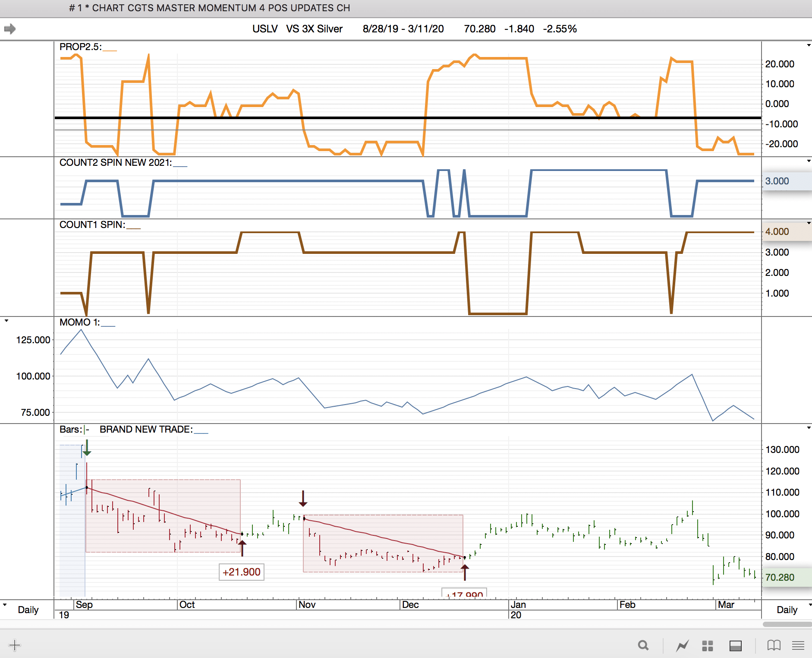
Task: Click the green down arrow trade entry marker
Action: click(87, 448)
